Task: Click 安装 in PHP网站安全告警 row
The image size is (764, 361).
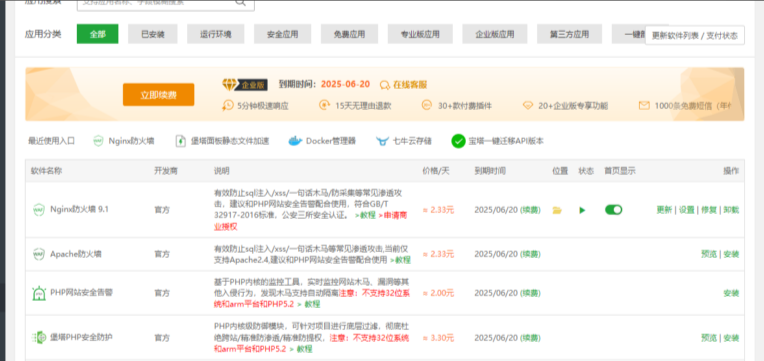Action: pos(731,293)
